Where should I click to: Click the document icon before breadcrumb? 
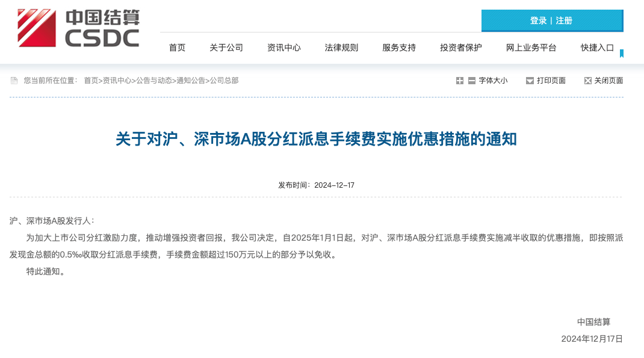click(x=14, y=81)
